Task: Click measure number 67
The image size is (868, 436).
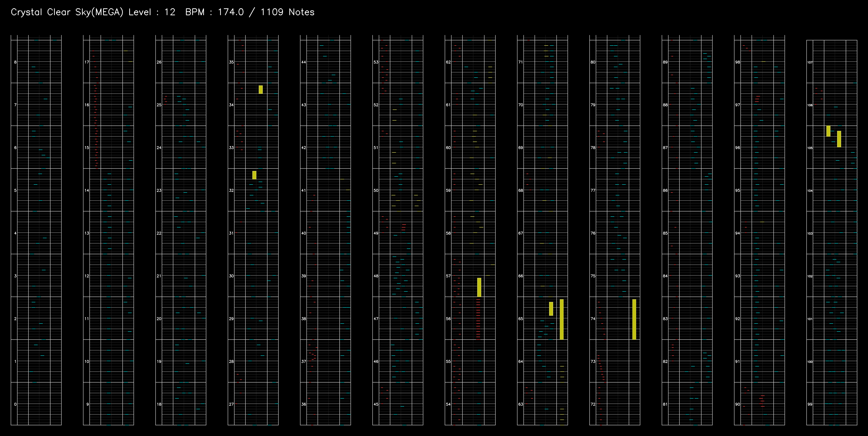Action: (x=521, y=233)
